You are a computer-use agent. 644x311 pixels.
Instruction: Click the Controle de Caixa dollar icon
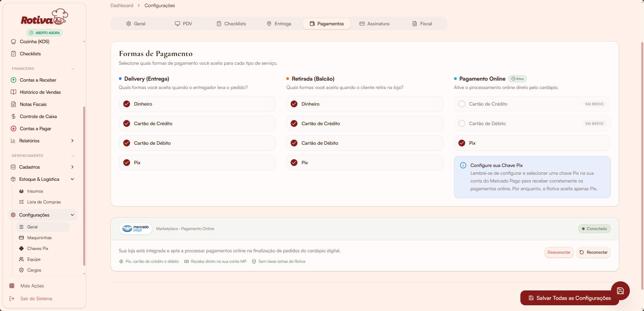13,116
